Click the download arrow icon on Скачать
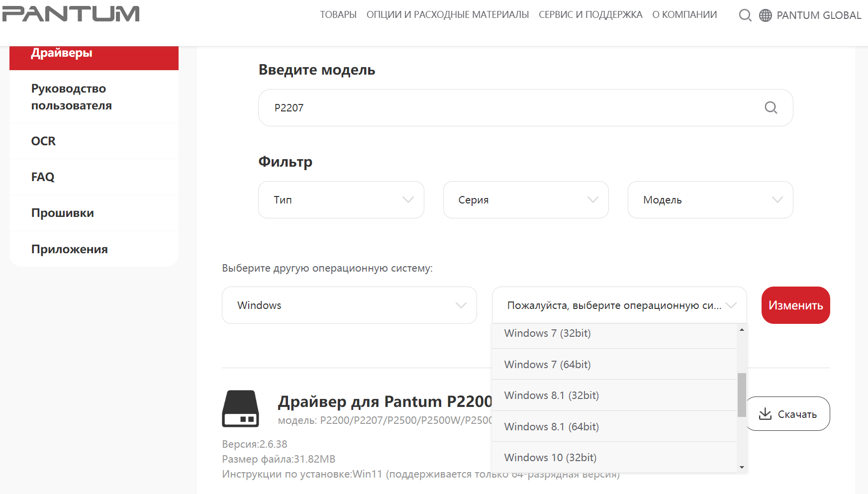The image size is (868, 494). tap(765, 414)
